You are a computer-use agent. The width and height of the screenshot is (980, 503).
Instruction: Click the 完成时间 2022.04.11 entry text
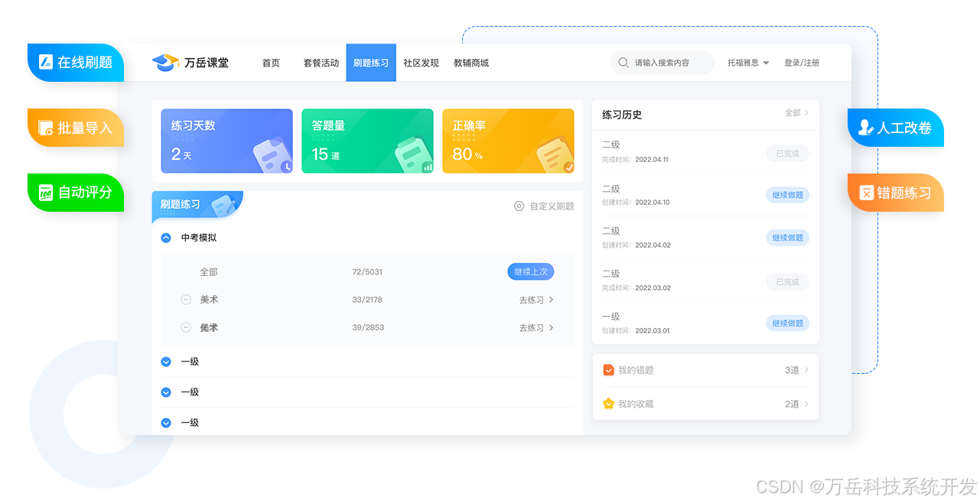coord(635,160)
